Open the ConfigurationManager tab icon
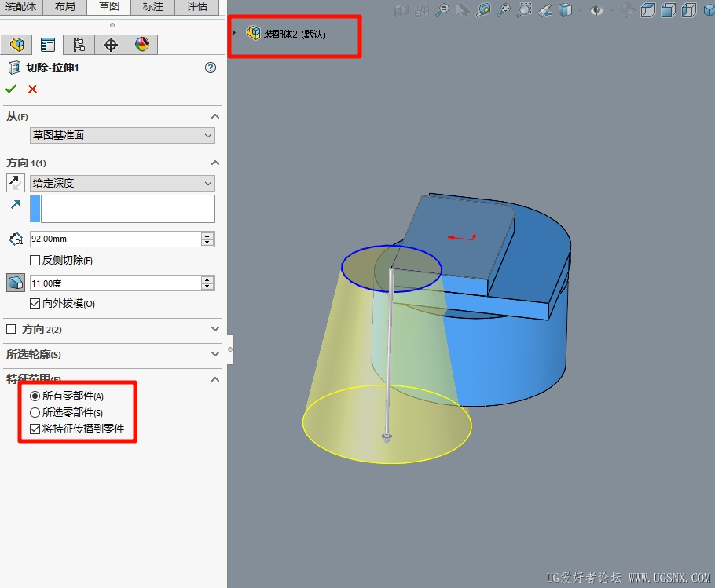 (79, 45)
